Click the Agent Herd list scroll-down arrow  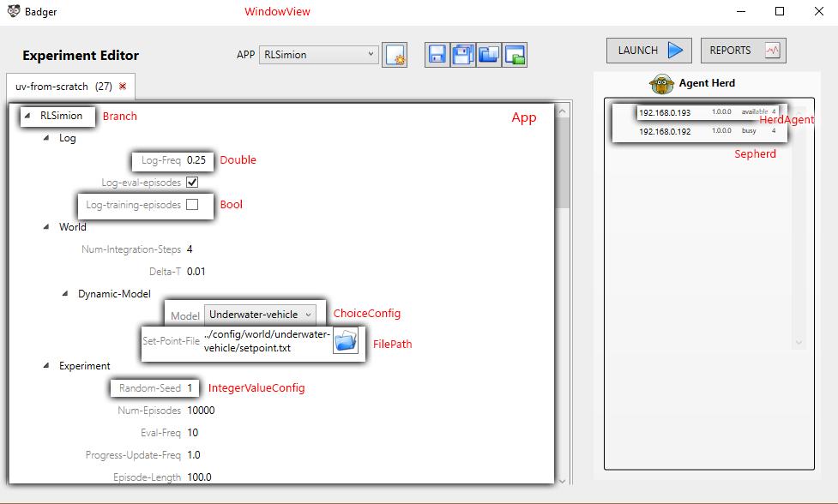coord(799,343)
